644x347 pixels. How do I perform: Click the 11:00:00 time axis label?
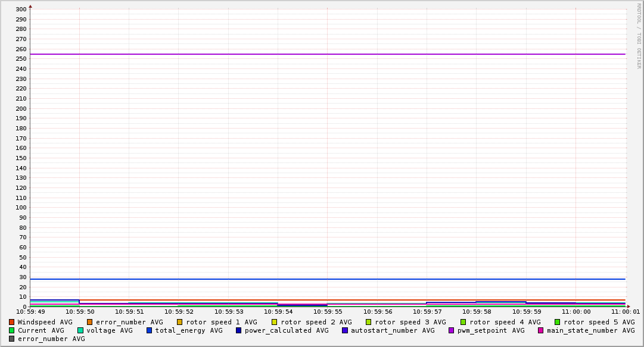click(x=576, y=311)
